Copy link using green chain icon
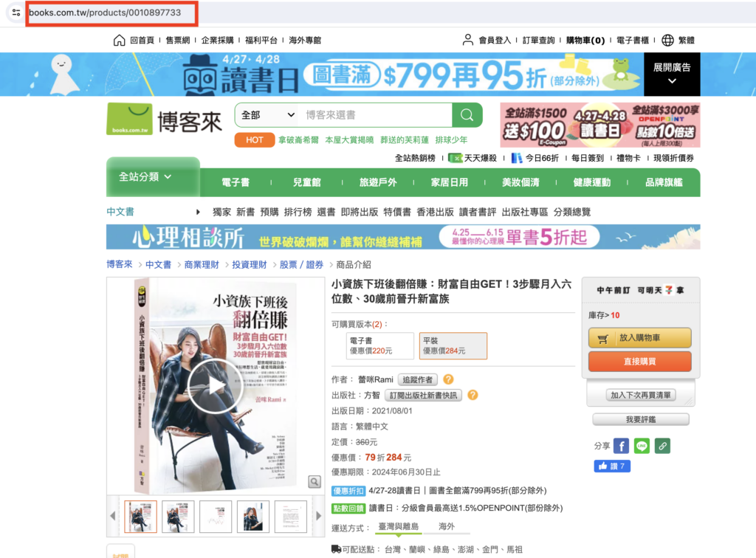Screen dimensions: 756x558 pyautogui.click(x=662, y=446)
